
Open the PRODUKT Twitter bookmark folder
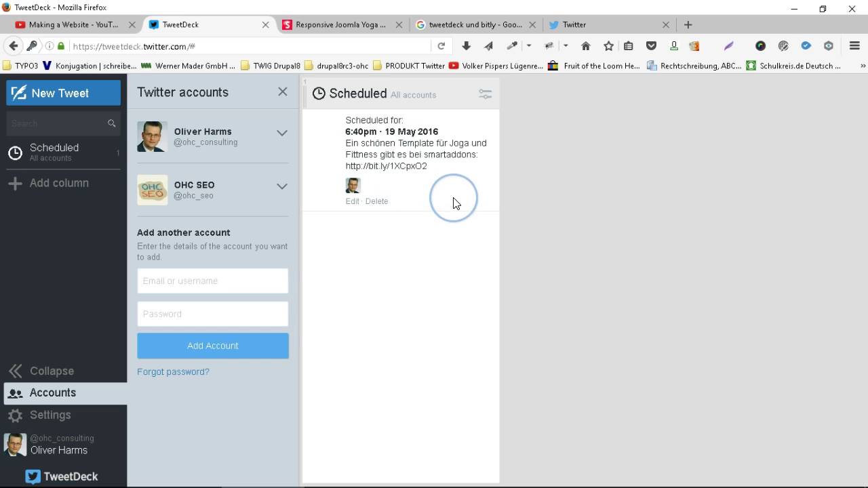(408, 66)
